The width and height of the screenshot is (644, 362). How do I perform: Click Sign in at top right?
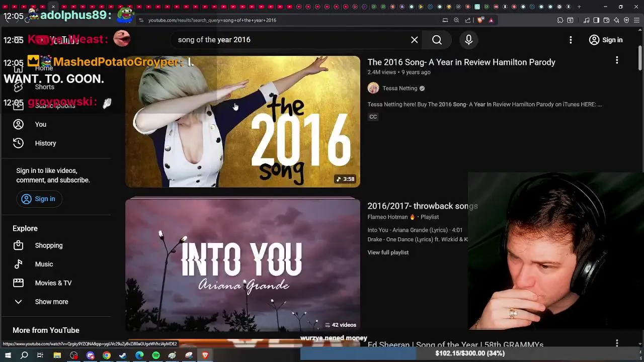pos(606,40)
